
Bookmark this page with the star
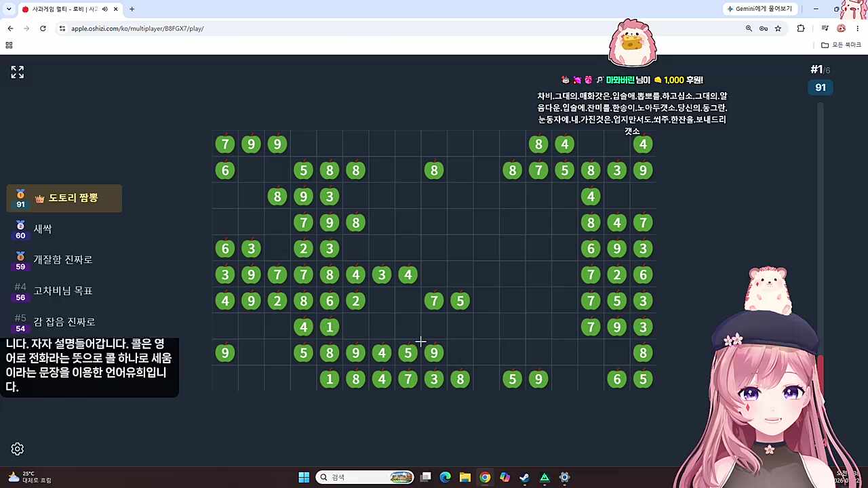[x=778, y=28]
